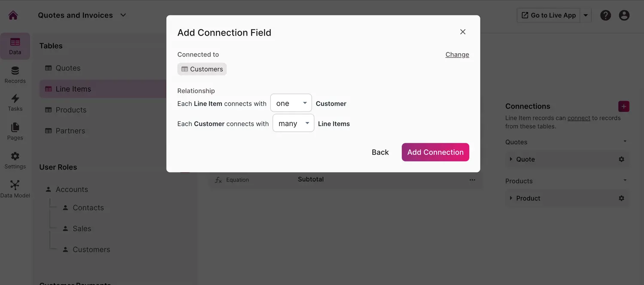This screenshot has height=285, width=644.
Task: Open the user account profile icon
Action: point(624,15)
